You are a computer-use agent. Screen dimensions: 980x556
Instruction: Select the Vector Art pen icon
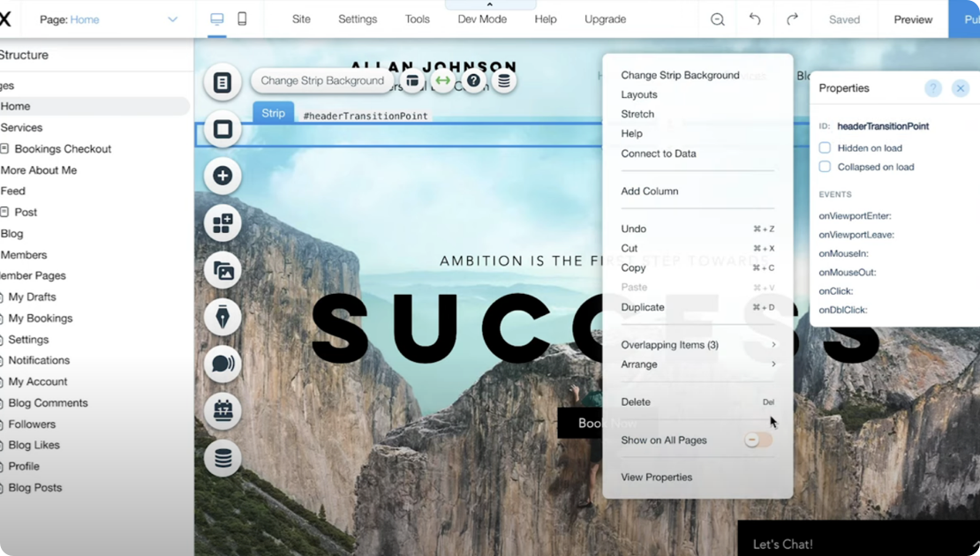click(222, 317)
